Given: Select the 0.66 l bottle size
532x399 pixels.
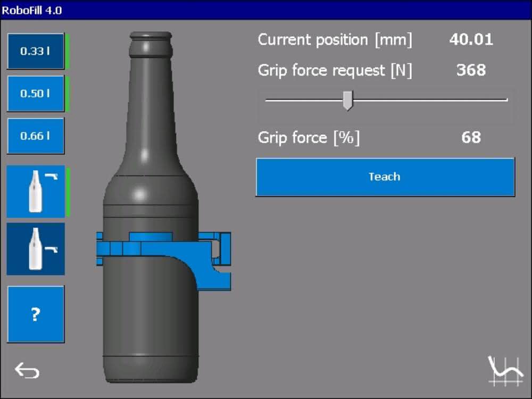Looking at the screenshot, I should pyautogui.click(x=36, y=136).
